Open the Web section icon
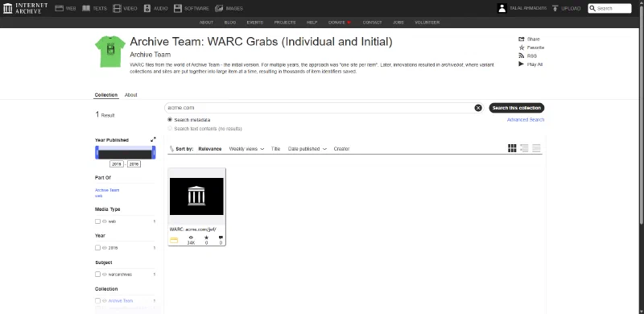 click(x=59, y=8)
